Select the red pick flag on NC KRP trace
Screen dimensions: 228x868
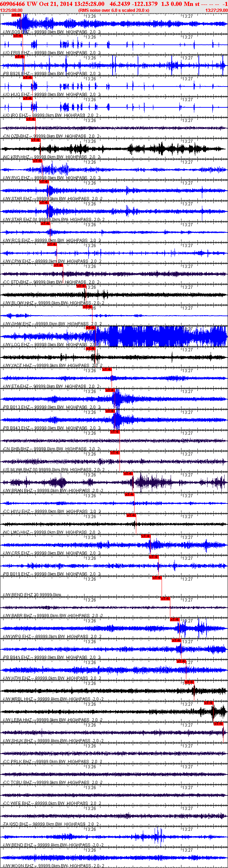[x=36, y=140]
